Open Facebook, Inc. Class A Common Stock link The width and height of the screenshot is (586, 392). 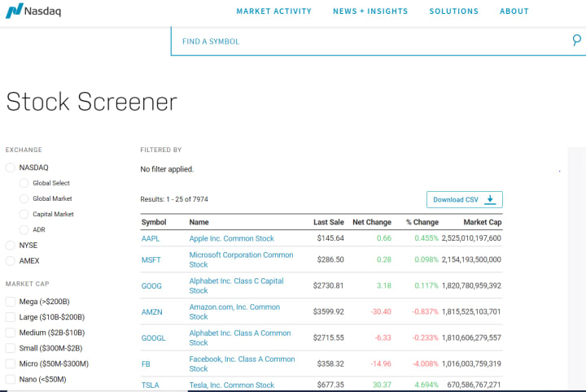(x=242, y=364)
